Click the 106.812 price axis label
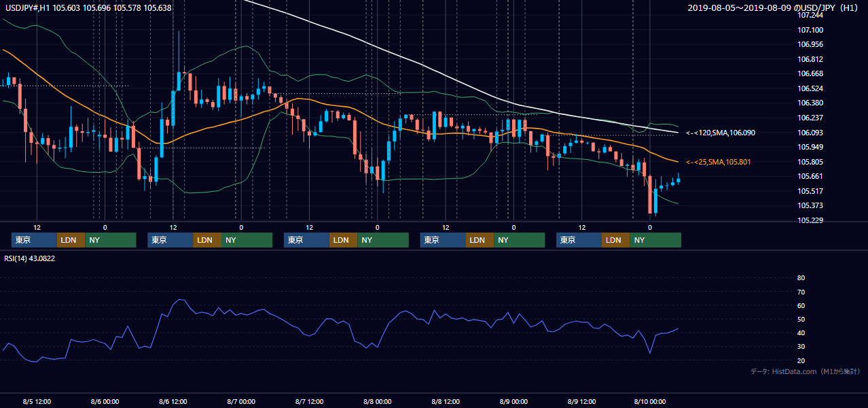 point(810,59)
